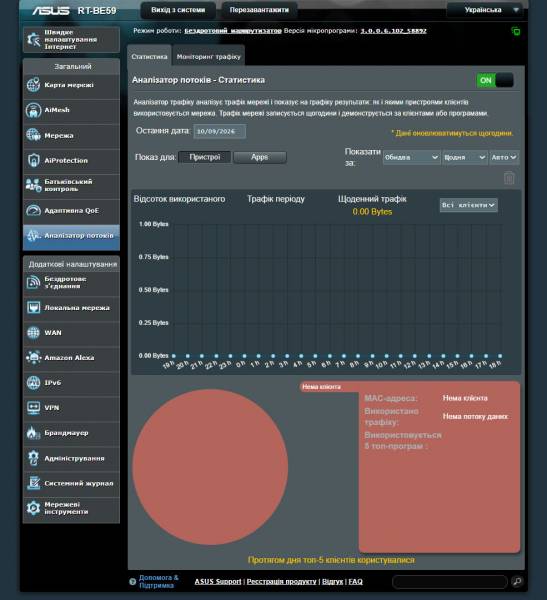Open the Карта мережі menu item
Screen dimensions: 547x600
72,85
